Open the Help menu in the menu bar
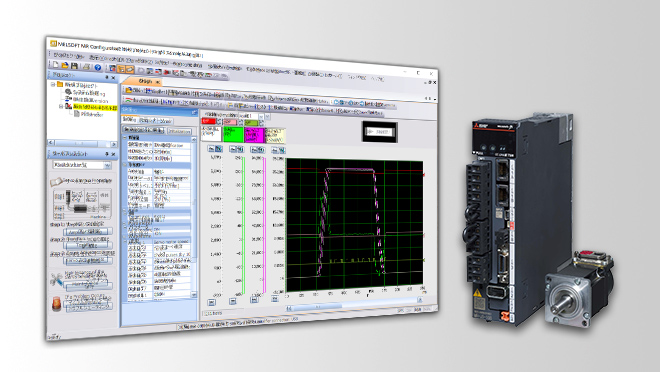Screen dimensions: 660x372 point(377,78)
